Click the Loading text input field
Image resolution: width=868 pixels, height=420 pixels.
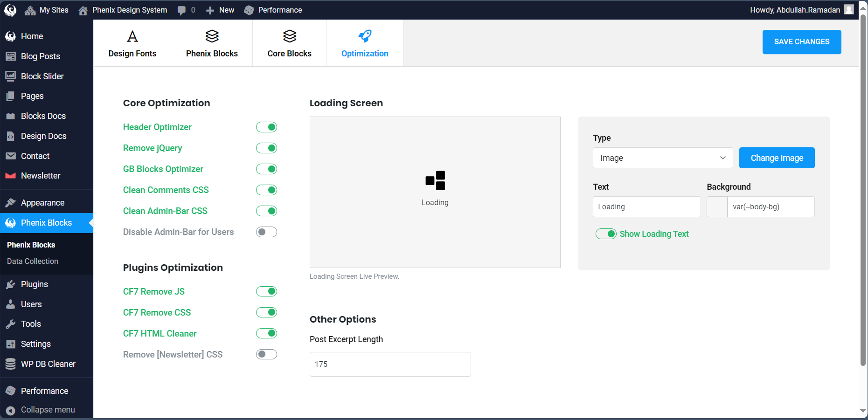tap(647, 207)
